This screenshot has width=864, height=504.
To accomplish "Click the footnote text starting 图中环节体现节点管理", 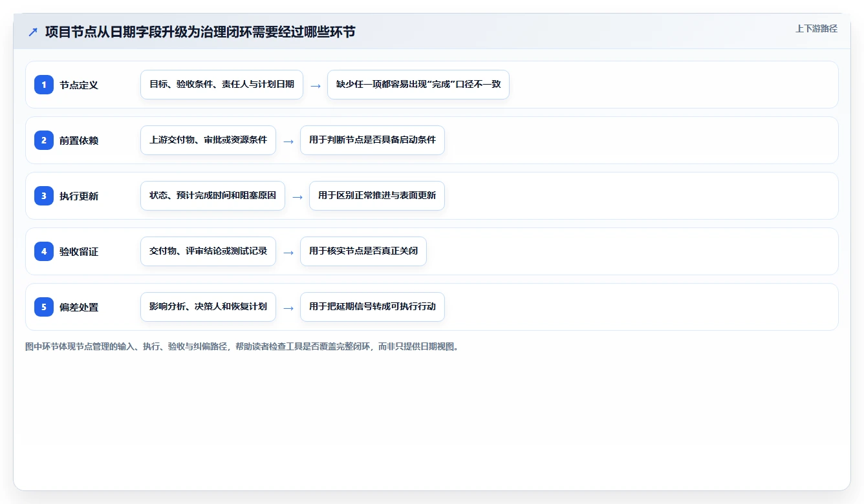I will (x=243, y=346).
